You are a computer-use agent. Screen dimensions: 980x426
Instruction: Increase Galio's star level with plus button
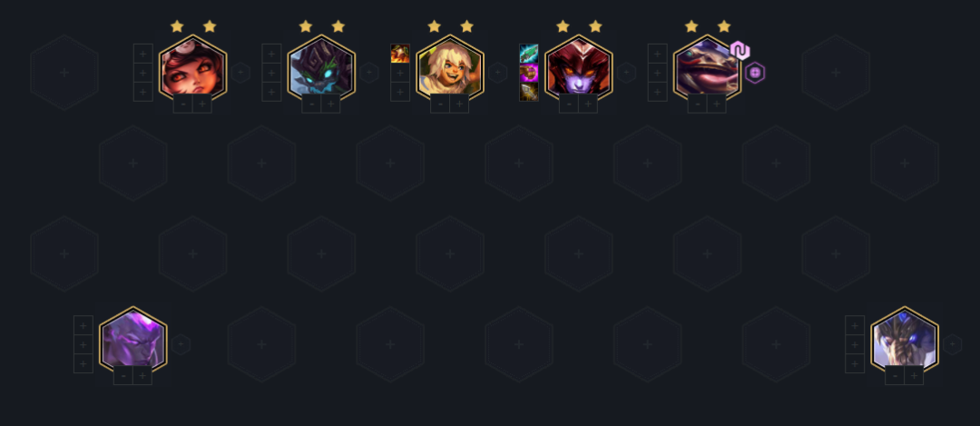pos(914,375)
